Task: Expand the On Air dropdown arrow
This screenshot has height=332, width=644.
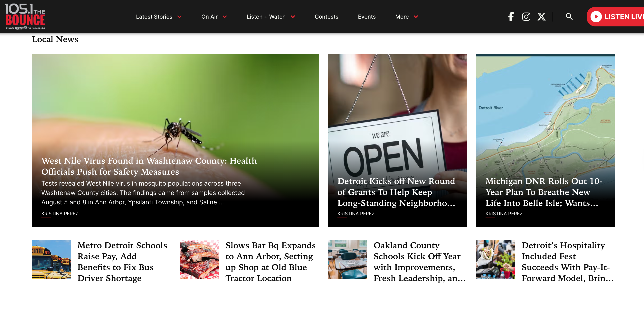Action: point(225,17)
